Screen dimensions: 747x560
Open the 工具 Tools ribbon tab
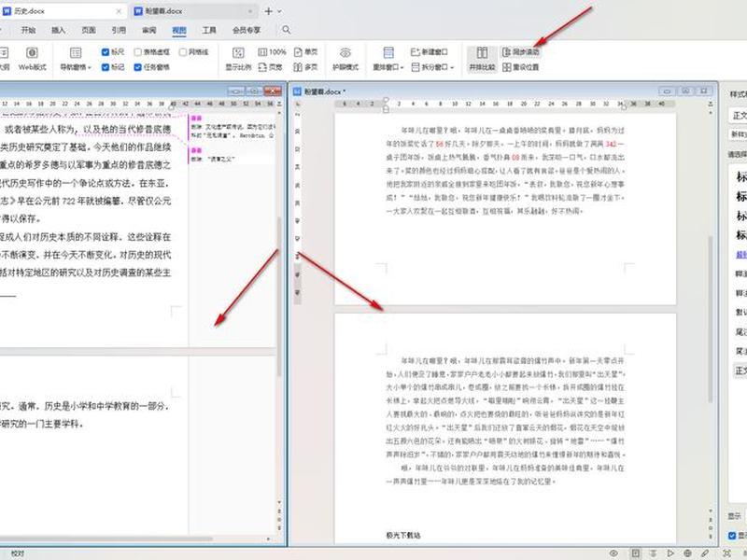(209, 30)
